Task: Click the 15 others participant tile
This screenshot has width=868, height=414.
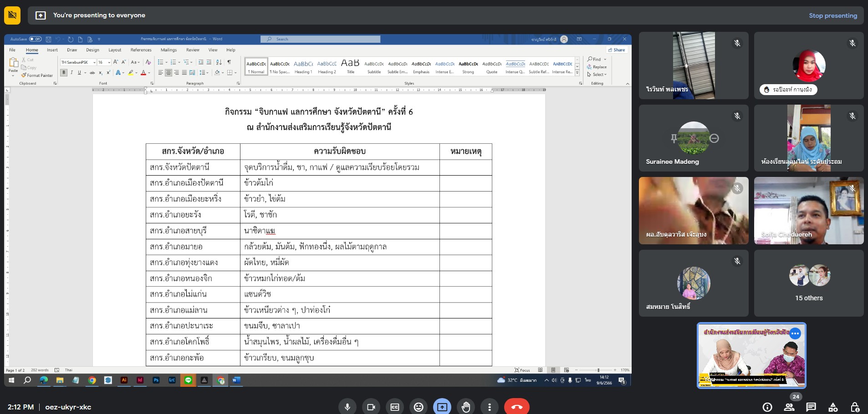Action: point(808,283)
